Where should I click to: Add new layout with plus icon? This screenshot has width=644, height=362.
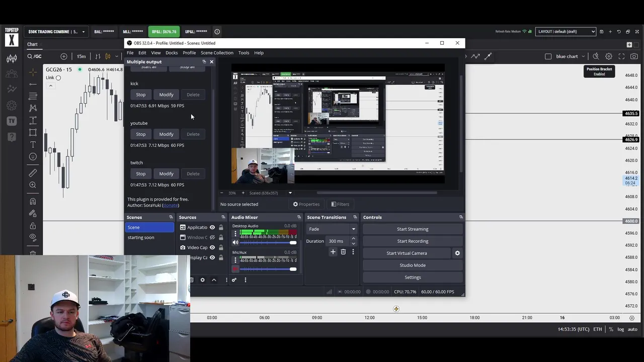click(610, 32)
